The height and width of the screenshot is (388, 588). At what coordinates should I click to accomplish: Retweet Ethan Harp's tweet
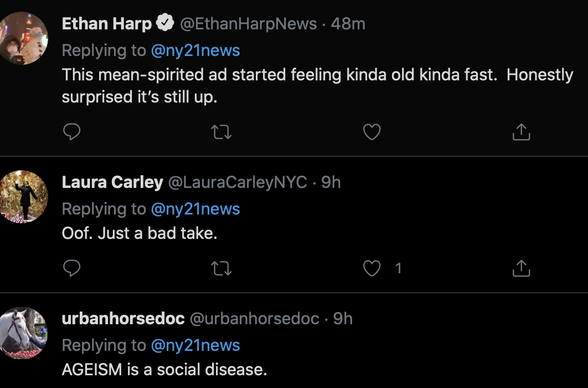coord(221,132)
